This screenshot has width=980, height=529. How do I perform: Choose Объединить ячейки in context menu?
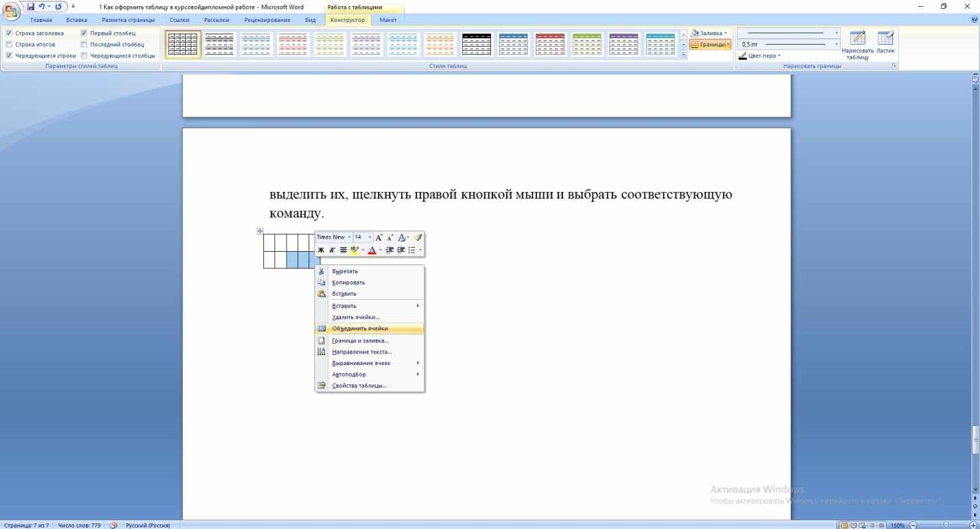coord(370,329)
